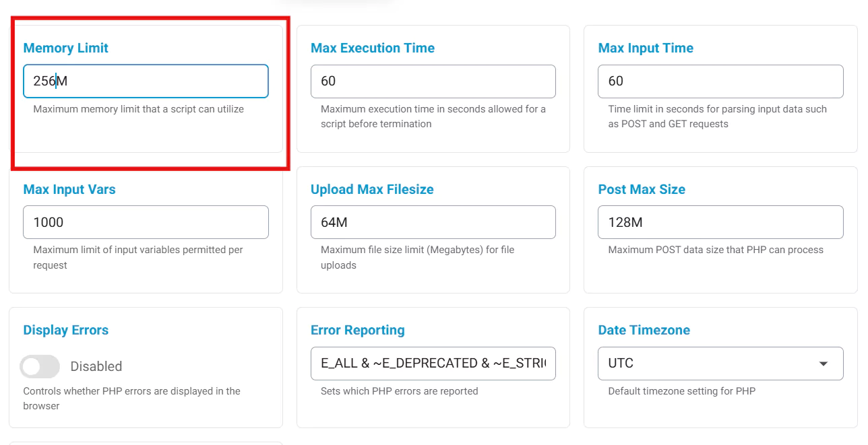This screenshot has height=445, width=868.
Task: Click the Memory Limit description text
Action: pos(138,109)
